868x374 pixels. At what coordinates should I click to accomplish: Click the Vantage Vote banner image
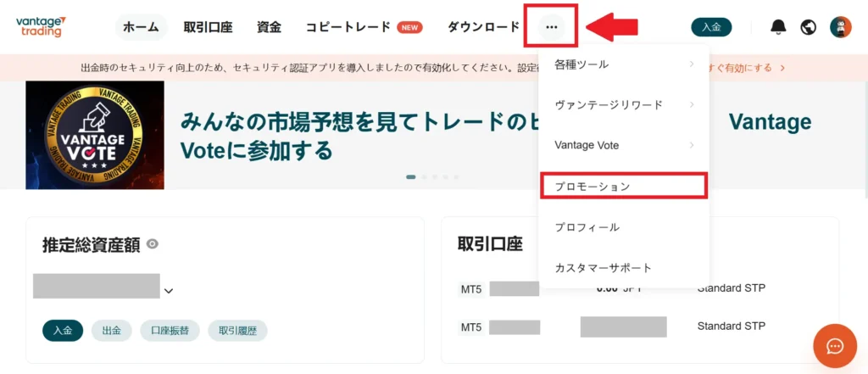(x=95, y=135)
